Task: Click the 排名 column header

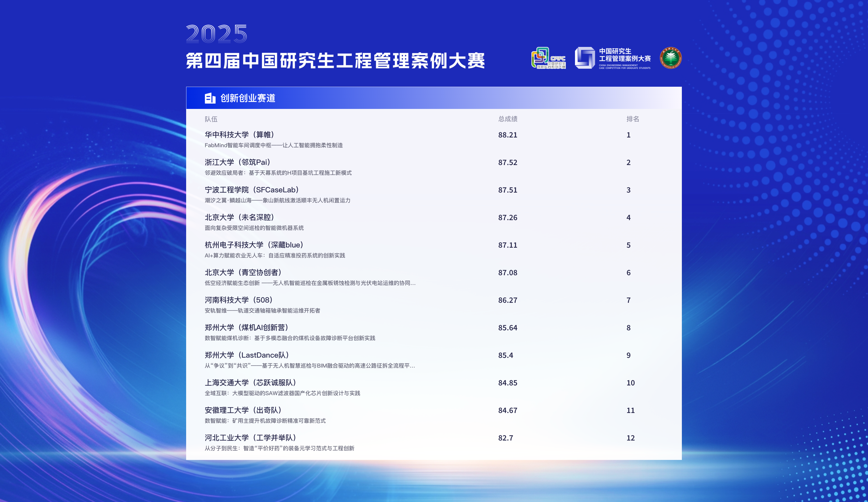Action: pyautogui.click(x=632, y=119)
